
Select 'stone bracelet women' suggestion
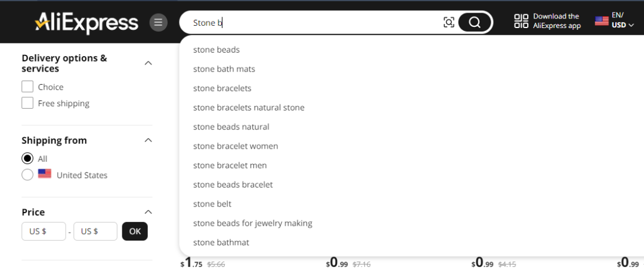236,146
